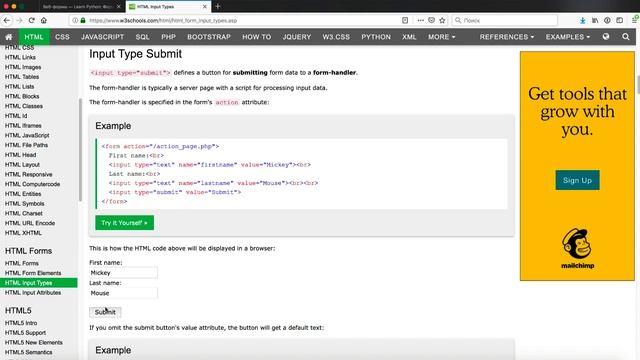The image size is (640, 360).
Task: Close the HTML Input Types tab
Action: [204, 7]
